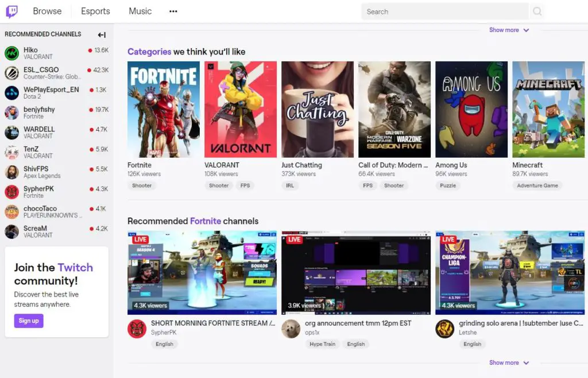The image size is (588, 378).
Task: Open 'org announcement tmm 12pm EST' title
Action: click(x=358, y=323)
